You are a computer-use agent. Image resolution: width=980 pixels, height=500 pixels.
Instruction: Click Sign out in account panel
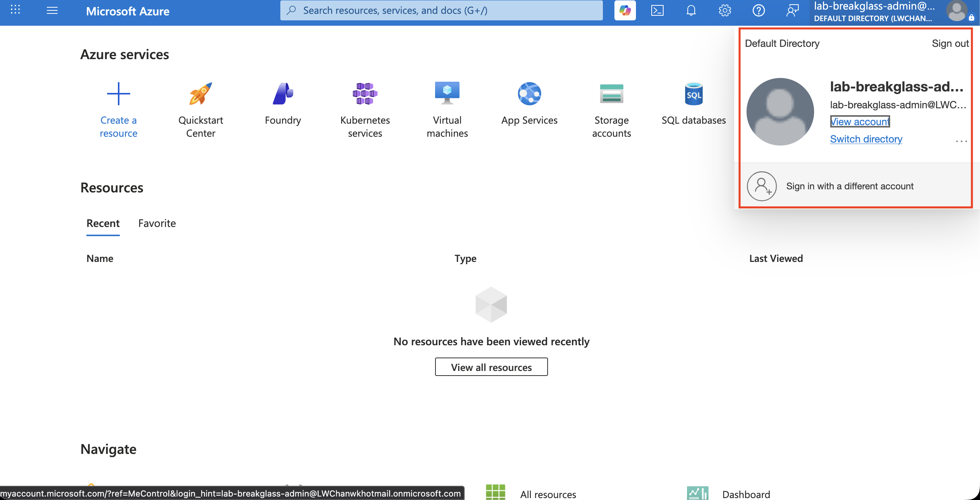pyautogui.click(x=950, y=43)
